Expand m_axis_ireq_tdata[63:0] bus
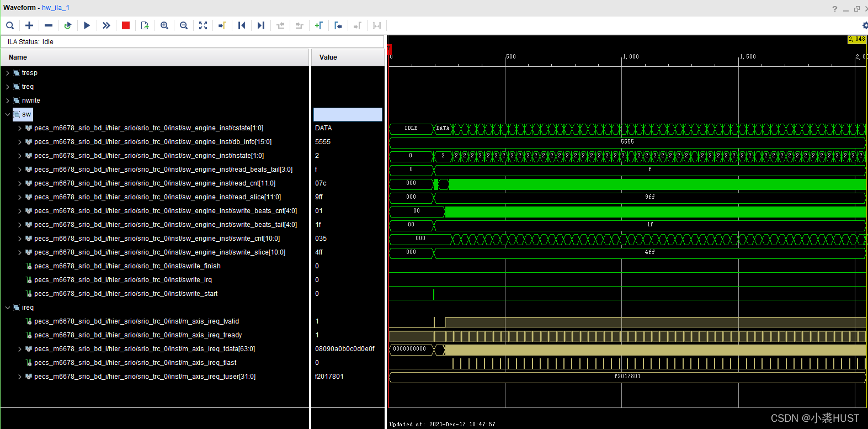Screen dimensions: 868x429 20,349
